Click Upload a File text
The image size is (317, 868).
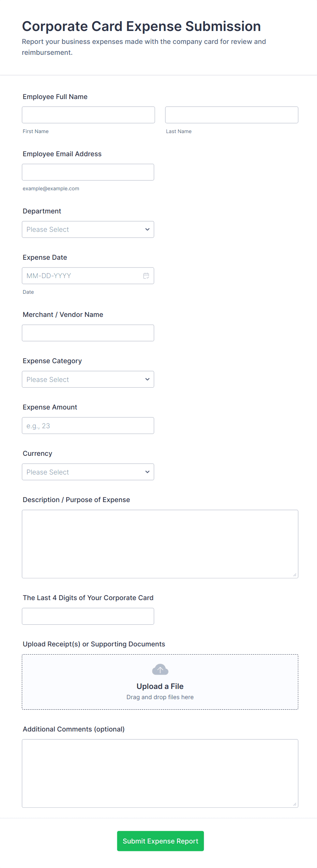pos(160,686)
